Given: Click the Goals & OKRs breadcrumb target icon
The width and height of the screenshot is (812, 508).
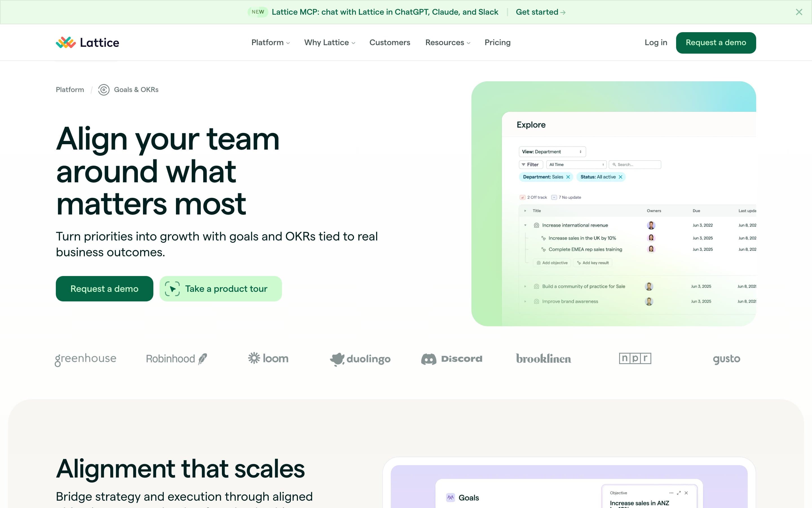Looking at the screenshot, I should click(104, 90).
